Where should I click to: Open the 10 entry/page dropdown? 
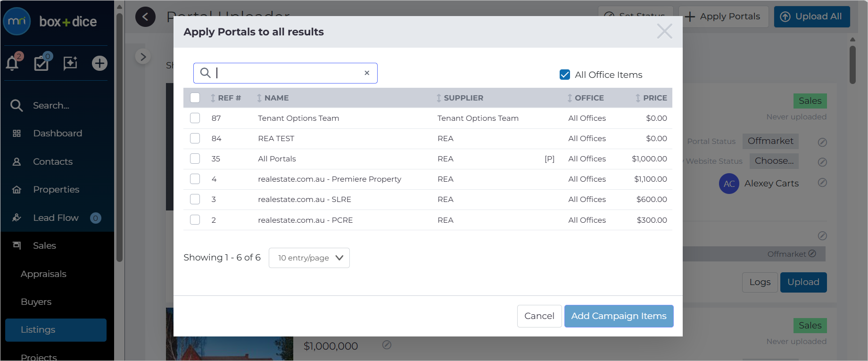tap(309, 258)
